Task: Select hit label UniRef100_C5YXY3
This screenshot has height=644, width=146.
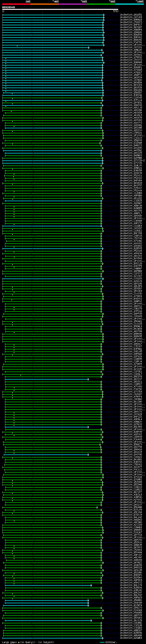Action: click(x=131, y=60)
